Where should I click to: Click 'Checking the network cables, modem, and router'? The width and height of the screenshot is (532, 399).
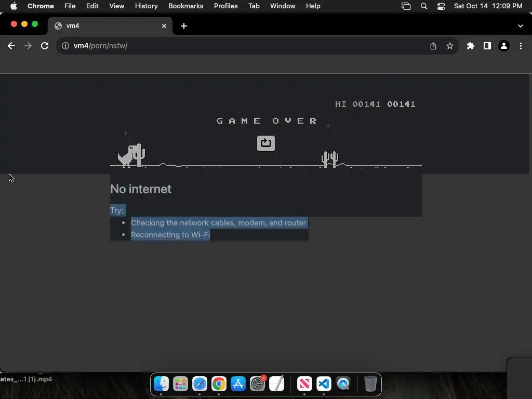tap(218, 223)
